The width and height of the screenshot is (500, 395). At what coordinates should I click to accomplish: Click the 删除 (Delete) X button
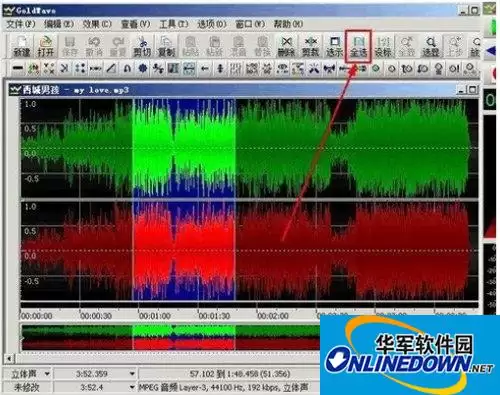click(x=286, y=46)
